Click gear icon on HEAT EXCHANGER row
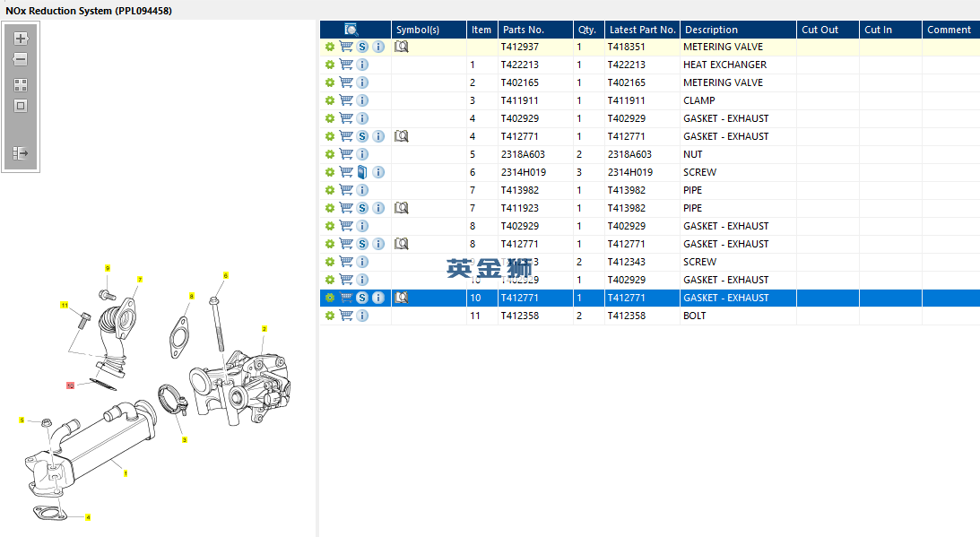 pos(329,65)
